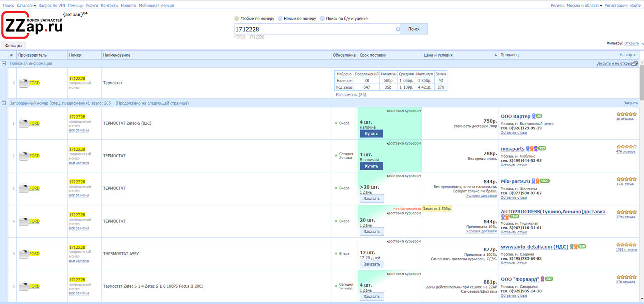Click Войти login link

pos(636,5)
